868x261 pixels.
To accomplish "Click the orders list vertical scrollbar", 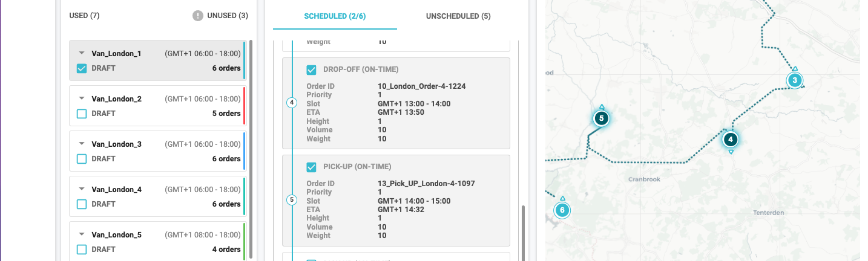I will point(524,233).
